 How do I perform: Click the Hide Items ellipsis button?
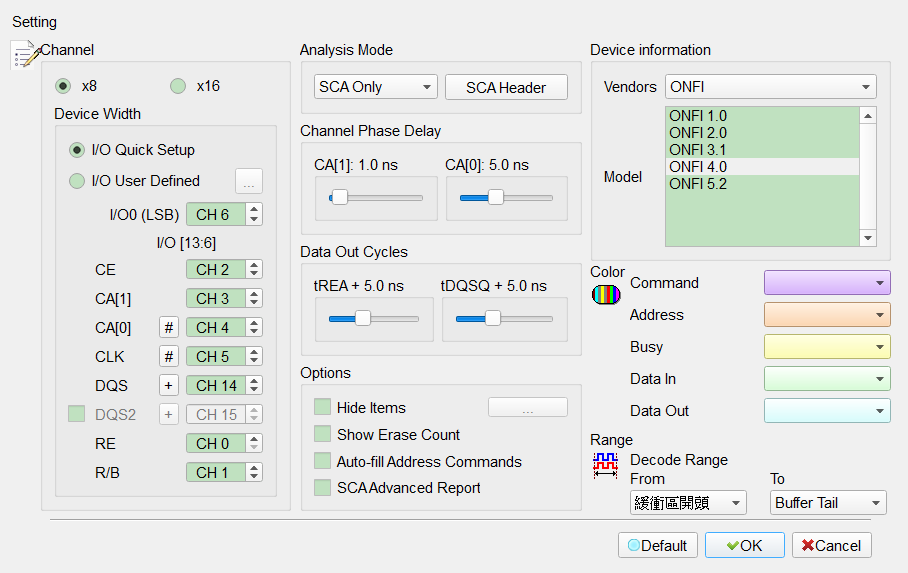528,407
